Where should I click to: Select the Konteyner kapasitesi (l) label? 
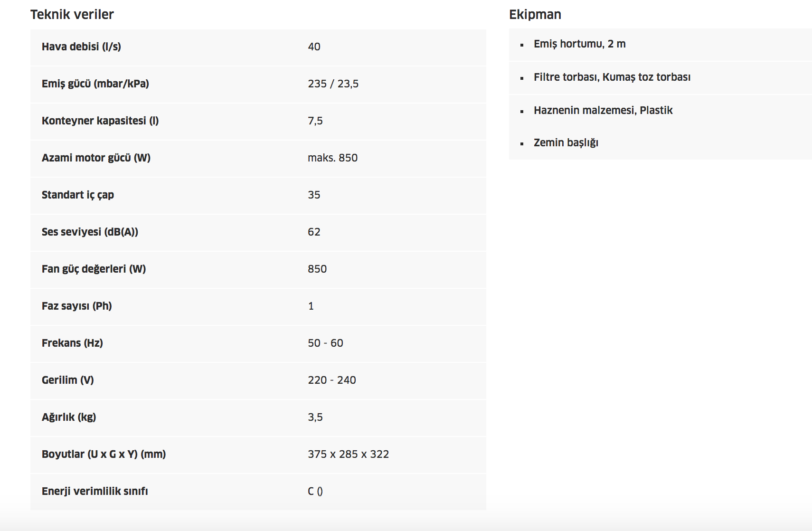(x=100, y=121)
